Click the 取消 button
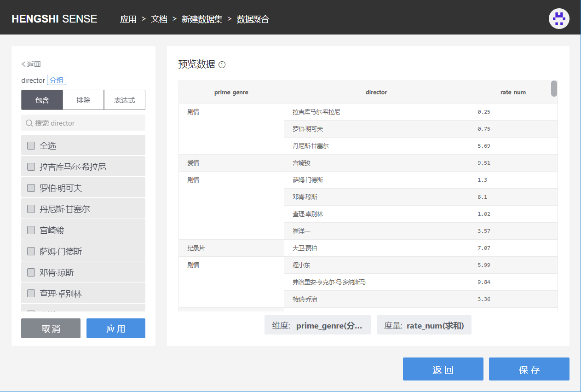 51,329
